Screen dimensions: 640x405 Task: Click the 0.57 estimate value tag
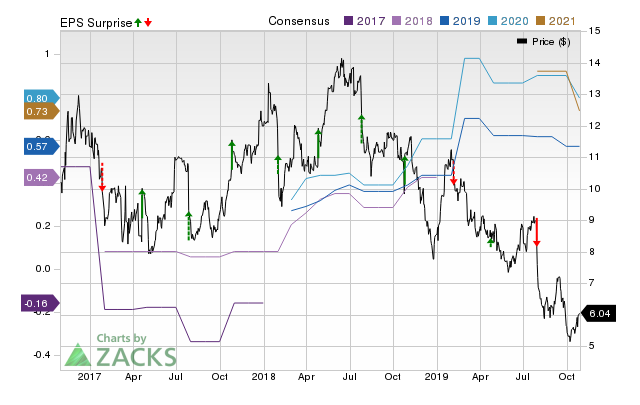38,146
